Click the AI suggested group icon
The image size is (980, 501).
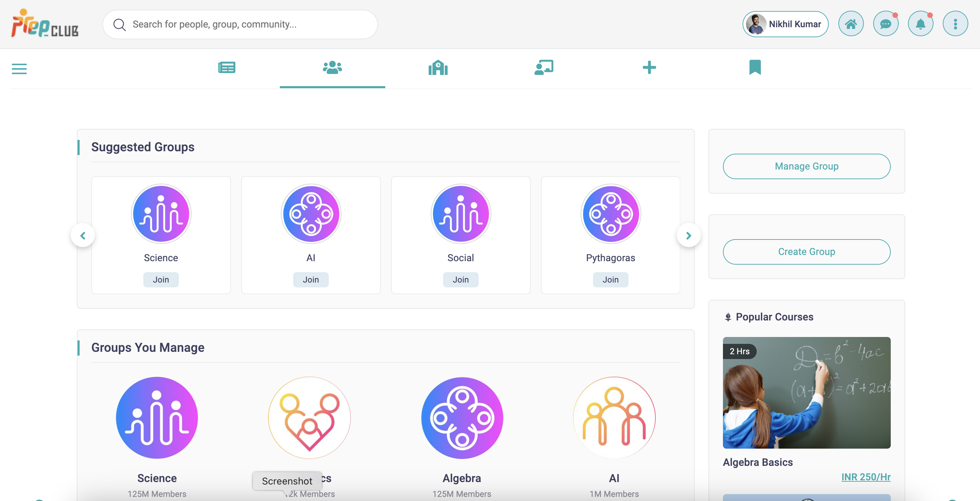coord(311,214)
